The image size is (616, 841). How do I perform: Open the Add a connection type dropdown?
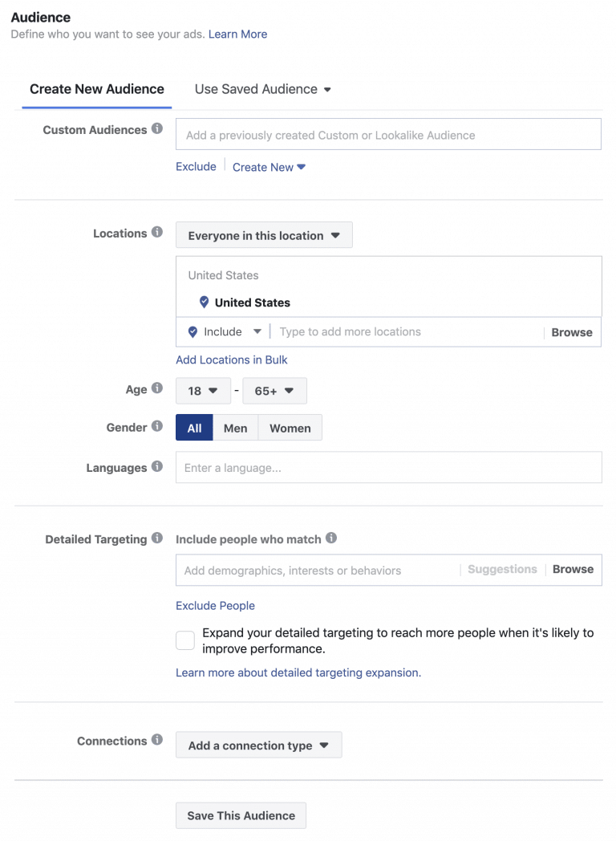click(258, 745)
